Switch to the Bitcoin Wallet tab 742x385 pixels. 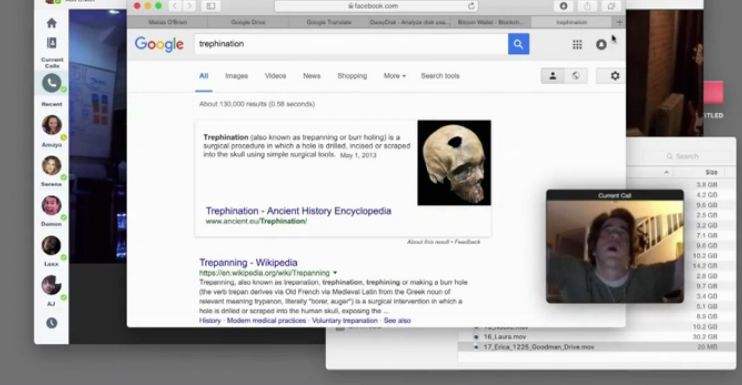point(491,22)
